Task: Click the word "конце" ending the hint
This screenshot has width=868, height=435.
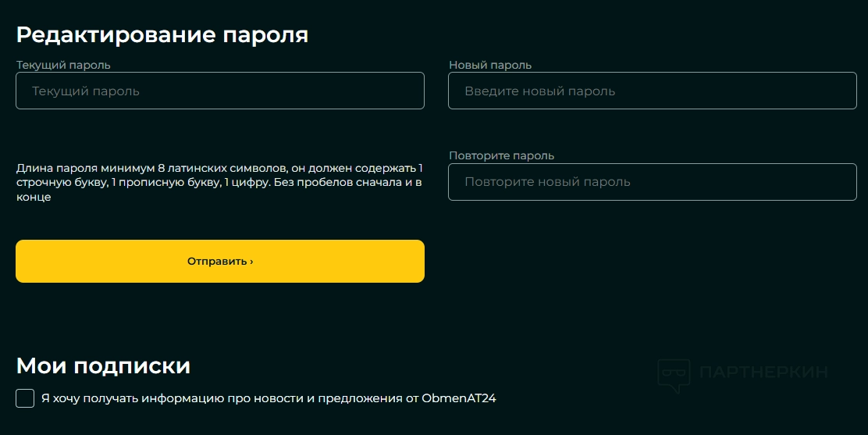Action: click(34, 197)
